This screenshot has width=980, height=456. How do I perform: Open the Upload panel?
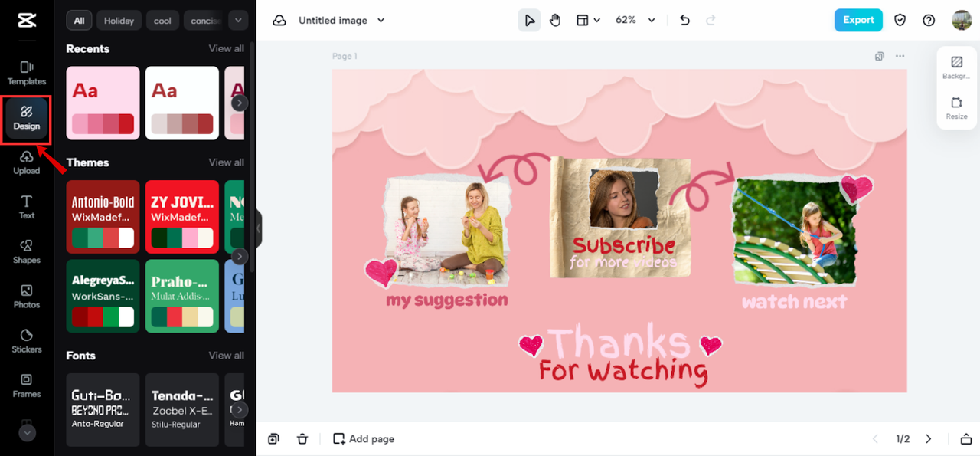coord(27,162)
